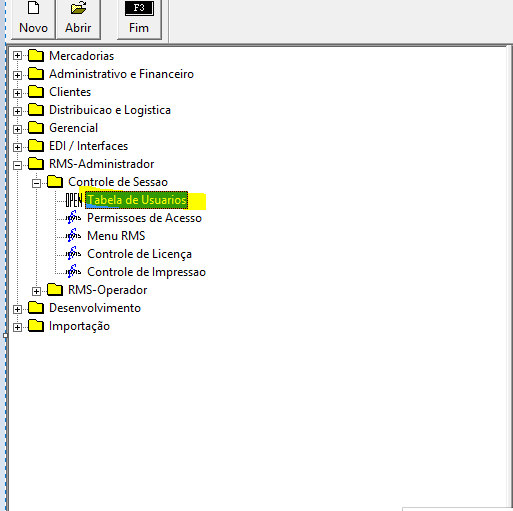The width and height of the screenshot is (513, 511).
Task: Select the Importação label
Action: point(79,326)
